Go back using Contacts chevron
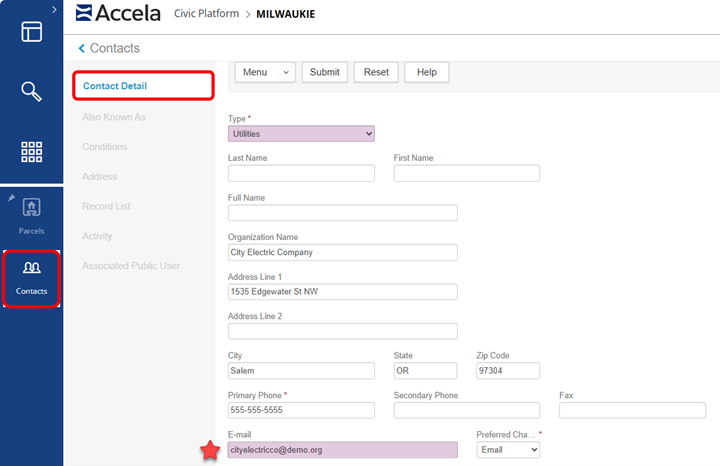 (81, 48)
